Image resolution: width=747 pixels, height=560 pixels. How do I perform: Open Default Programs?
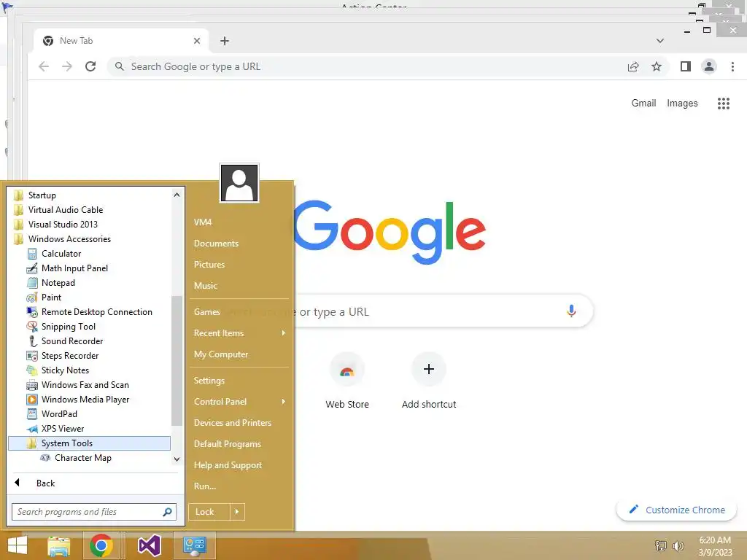pos(228,444)
